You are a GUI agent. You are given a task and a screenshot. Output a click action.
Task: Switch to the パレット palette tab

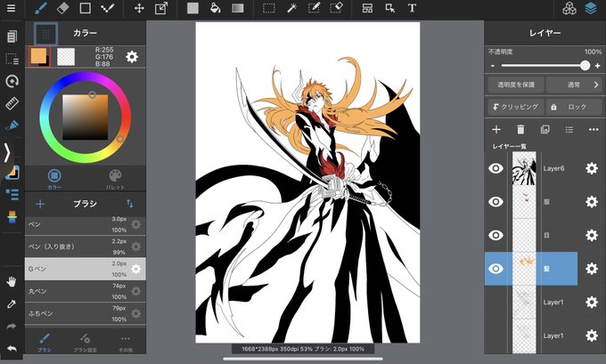point(115,179)
